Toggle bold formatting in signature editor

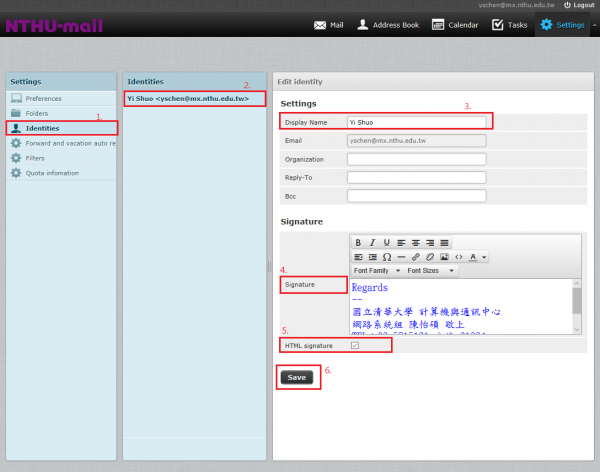(358, 243)
